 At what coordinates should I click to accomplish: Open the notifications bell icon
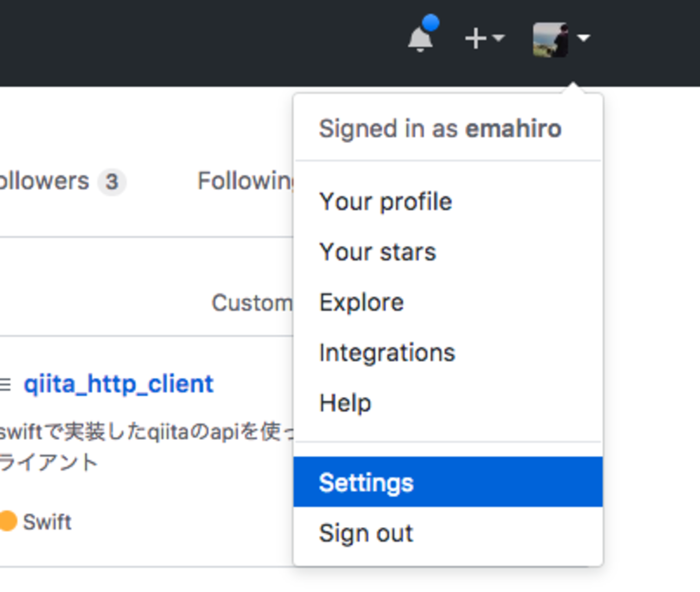tap(419, 40)
